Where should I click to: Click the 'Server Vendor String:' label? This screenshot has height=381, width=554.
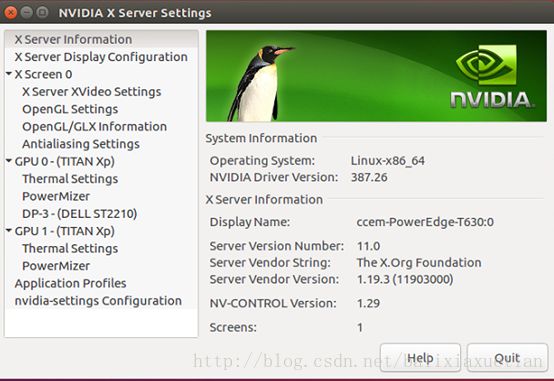pos(270,263)
